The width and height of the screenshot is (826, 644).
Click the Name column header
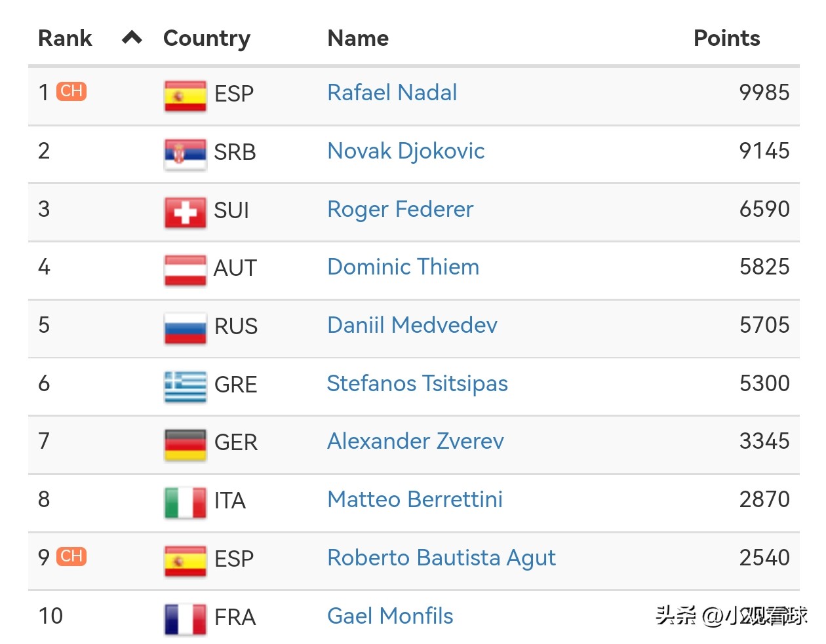[358, 38]
